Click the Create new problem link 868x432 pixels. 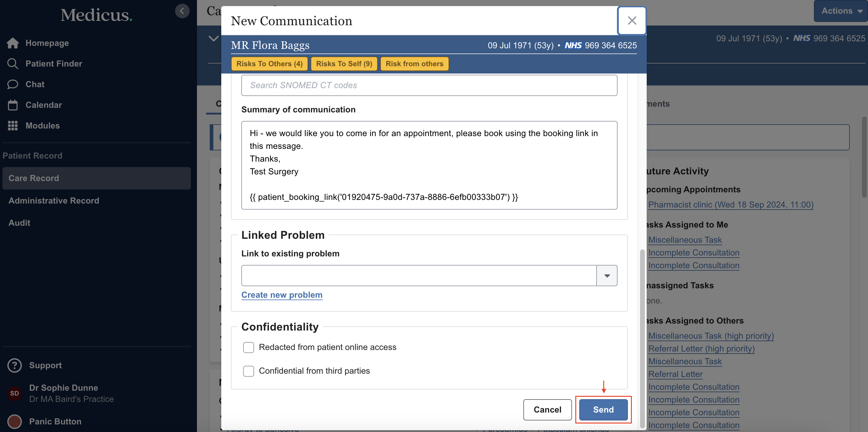click(x=282, y=295)
